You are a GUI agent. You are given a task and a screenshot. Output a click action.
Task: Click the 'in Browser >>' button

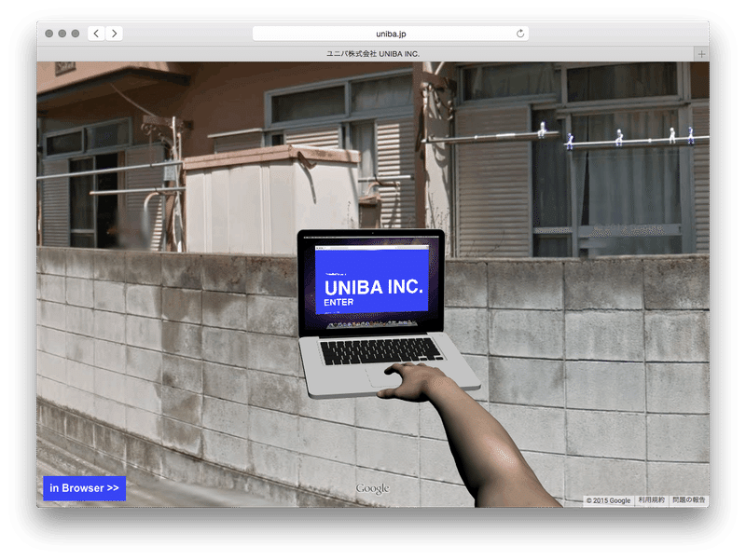point(84,488)
